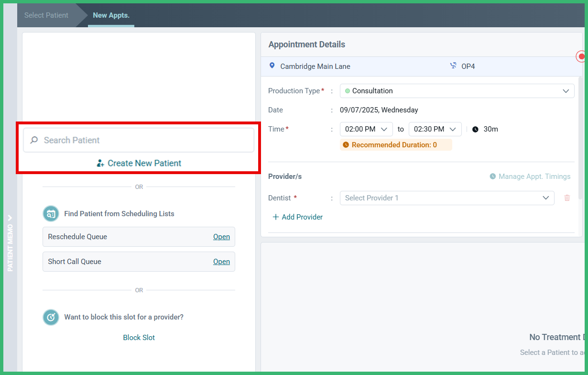Viewport: 588px width, 375px height.
Task: Click the Manage Appt. Timings clock icon
Action: click(492, 176)
